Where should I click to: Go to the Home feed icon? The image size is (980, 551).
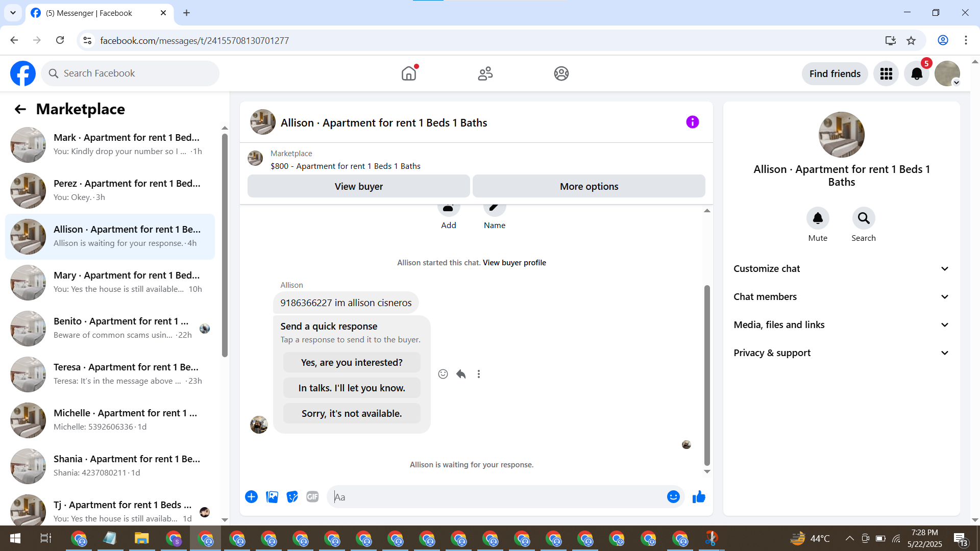pos(409,73)
